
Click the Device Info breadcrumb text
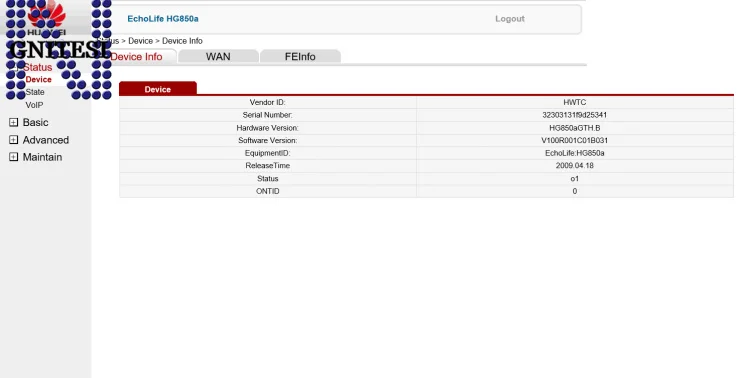coord(182,41)
